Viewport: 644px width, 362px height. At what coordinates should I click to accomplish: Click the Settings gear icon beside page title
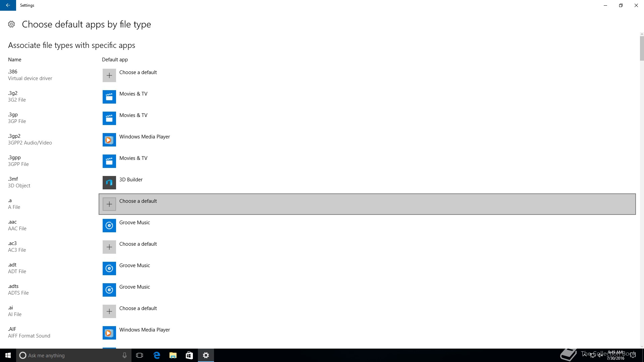[11, 24]
